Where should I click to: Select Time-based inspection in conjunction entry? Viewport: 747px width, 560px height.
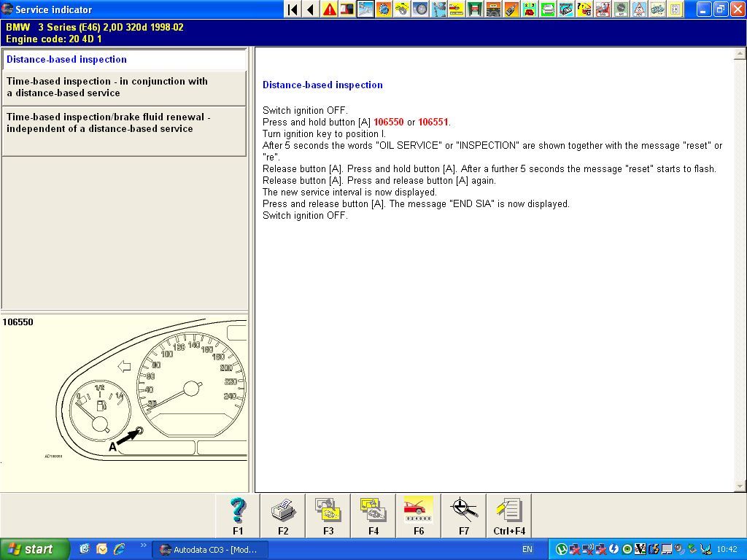pos(124,87)
